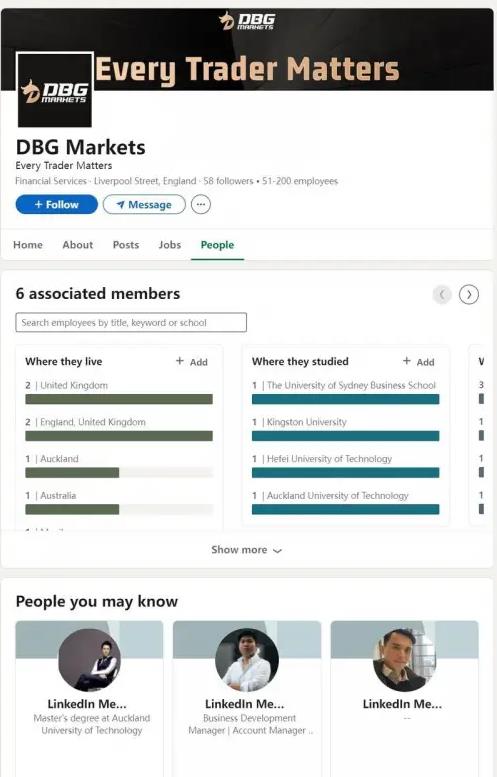Screen dimensions: 497x777
Task: Click LinkedIn Member name above Business Development Manager
Action: [245, 704]
